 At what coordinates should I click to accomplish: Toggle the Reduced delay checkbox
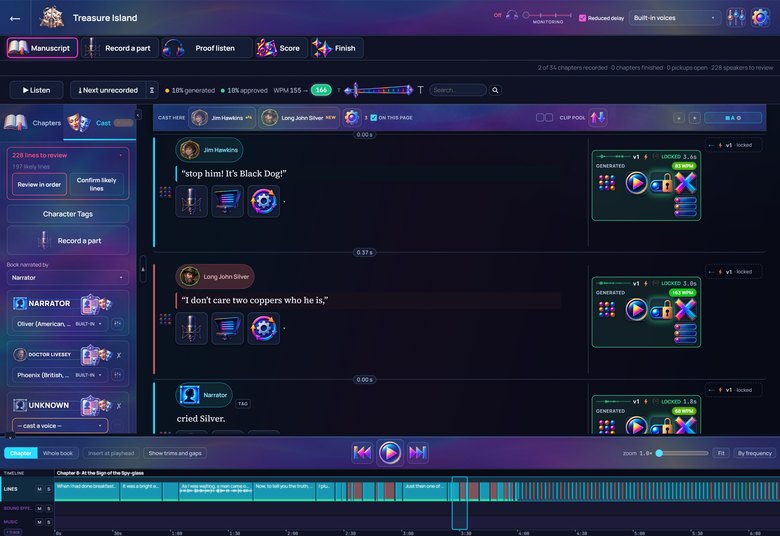point(582,18)
